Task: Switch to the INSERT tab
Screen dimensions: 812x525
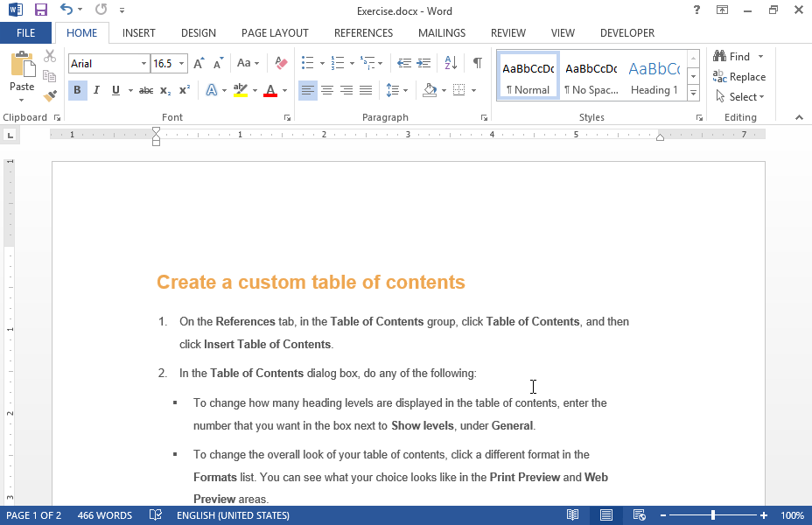Action: coord(139,32)
